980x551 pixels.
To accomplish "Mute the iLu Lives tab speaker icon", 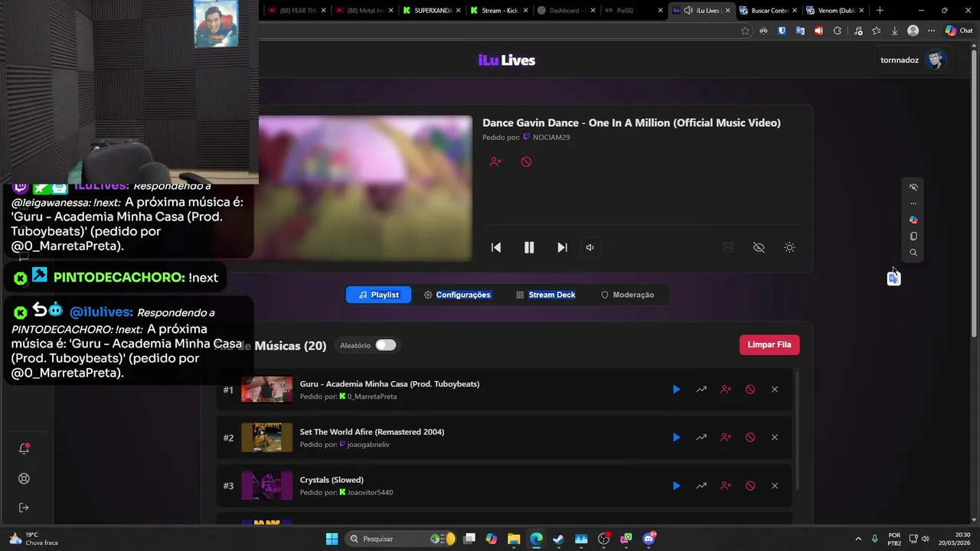I will [x=688, y=11].
